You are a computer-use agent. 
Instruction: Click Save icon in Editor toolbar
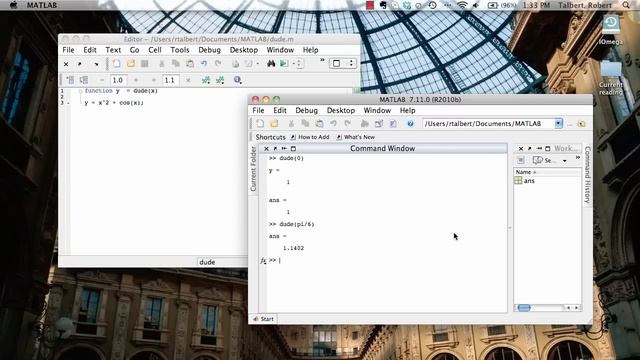click(144, 64)
